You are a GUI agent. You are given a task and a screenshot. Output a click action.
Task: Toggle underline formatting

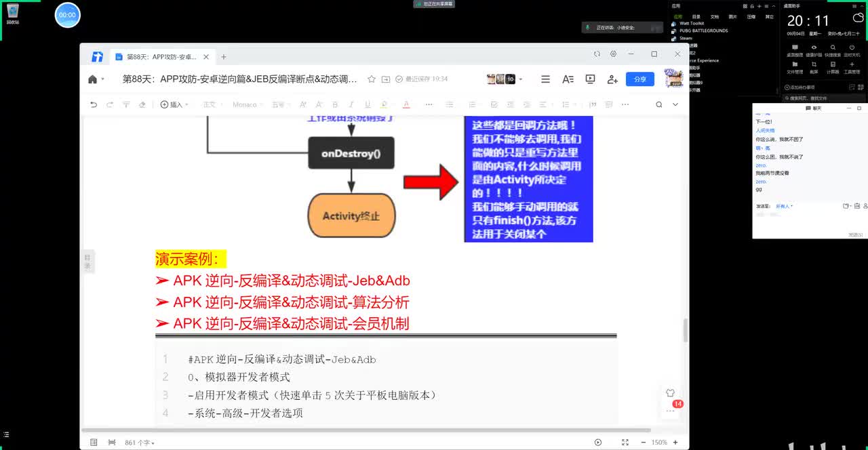tap(368, 104)
